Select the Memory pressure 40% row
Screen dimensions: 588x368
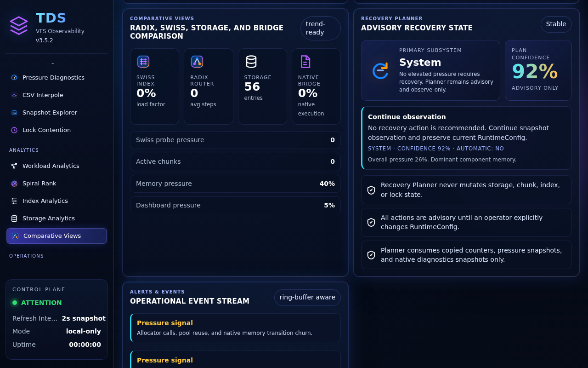235,184
